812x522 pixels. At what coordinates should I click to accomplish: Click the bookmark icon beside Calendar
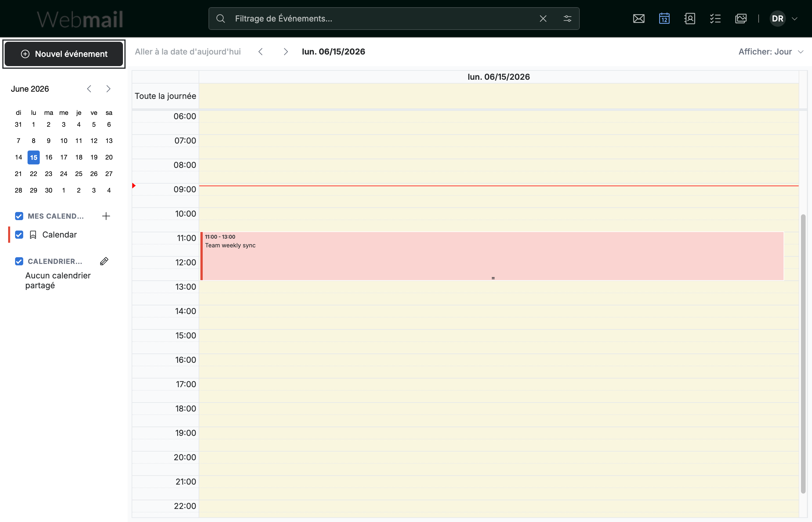[x=33, y=235]
